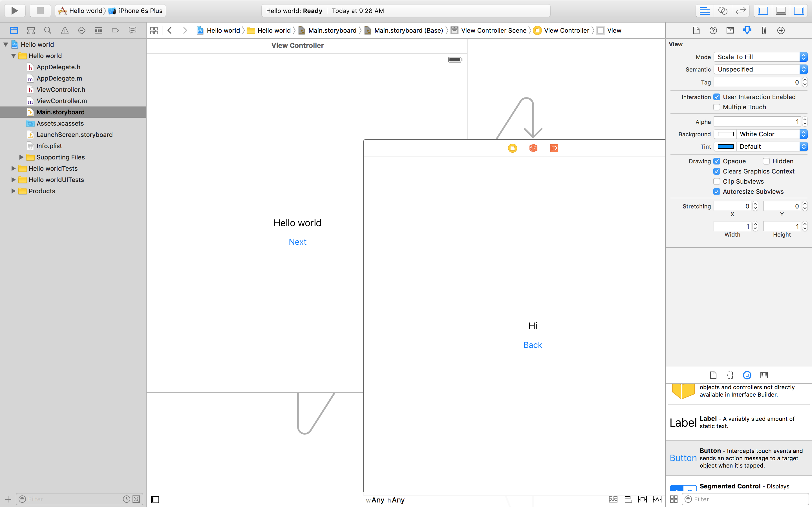
Task: Click the Run (play) button
Action: [x=14, y=10]
